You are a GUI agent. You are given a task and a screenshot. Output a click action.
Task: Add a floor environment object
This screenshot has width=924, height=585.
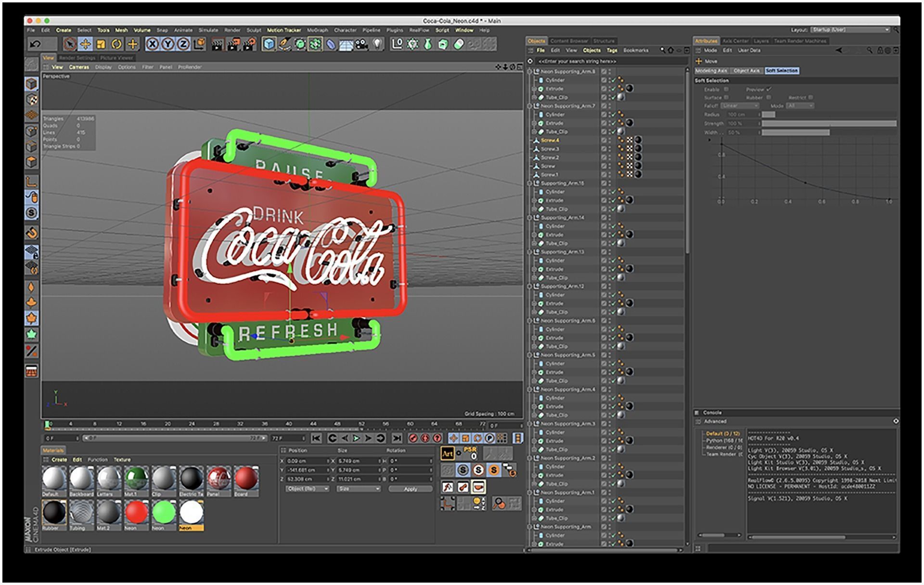coord(346,44)
